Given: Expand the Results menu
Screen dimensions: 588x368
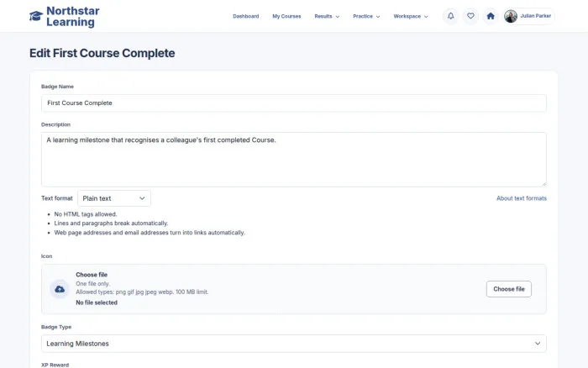Looking at the screenshot, I should click(x=327, y=16).
